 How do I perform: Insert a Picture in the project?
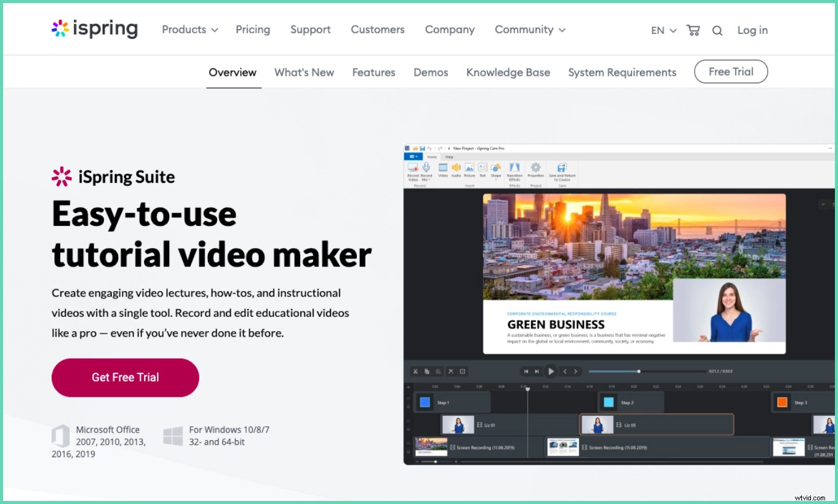[x=469, y=171]
